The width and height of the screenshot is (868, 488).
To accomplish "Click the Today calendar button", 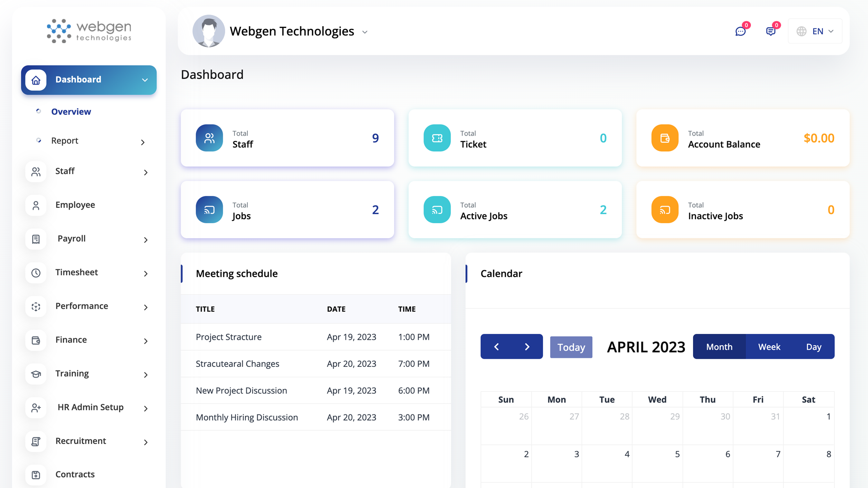I will [x=571, y=347].
